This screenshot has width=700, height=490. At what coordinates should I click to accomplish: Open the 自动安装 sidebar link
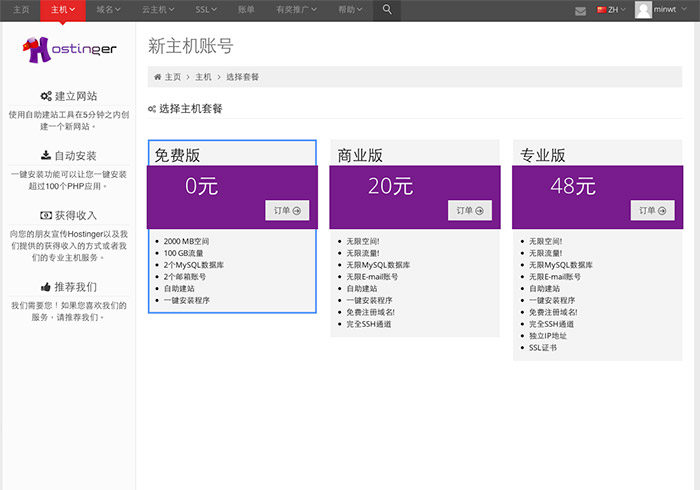pyautogui.click(x=75, y=155)
